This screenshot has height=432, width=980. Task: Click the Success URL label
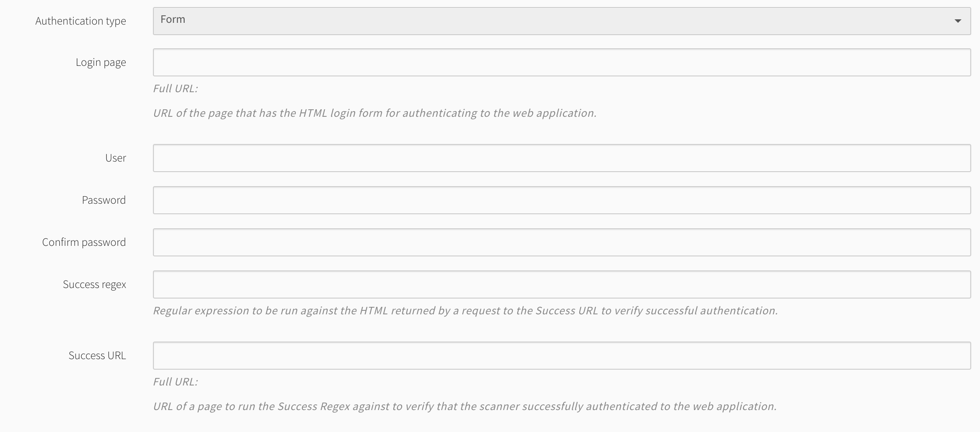97,356
